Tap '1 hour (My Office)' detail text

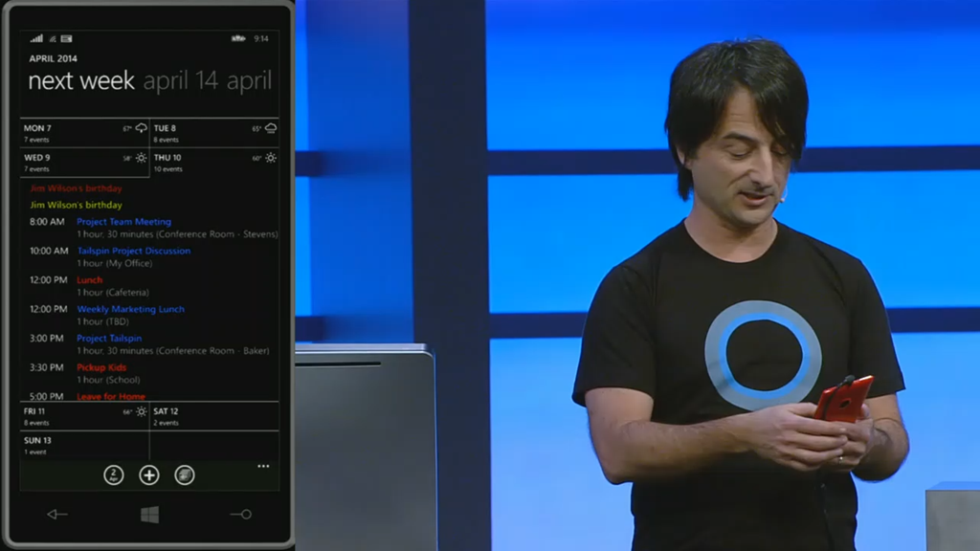[115, 264]
